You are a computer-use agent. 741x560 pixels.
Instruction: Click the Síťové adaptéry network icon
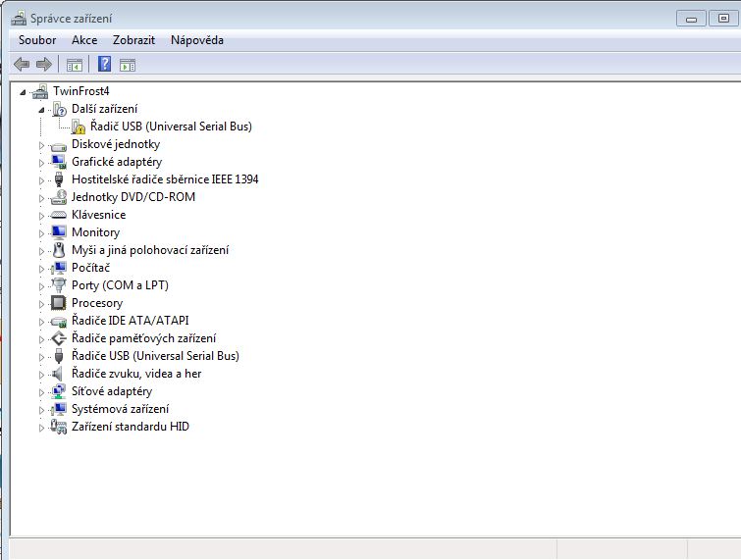[x=59, y=391]
